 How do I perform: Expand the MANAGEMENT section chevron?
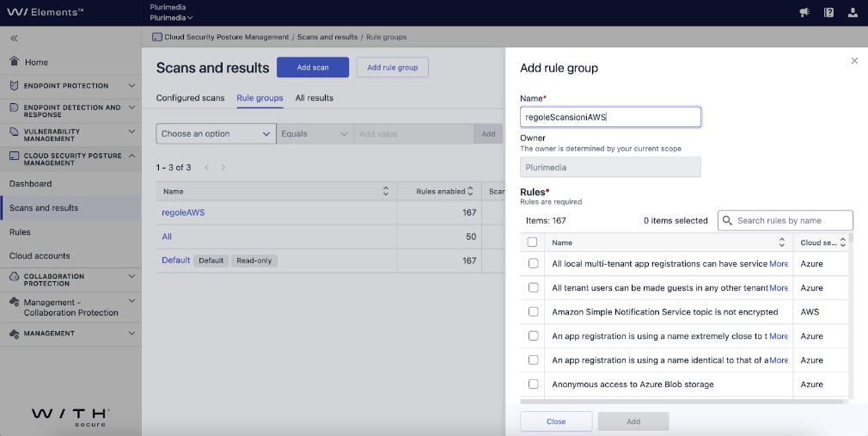(131, 333)
